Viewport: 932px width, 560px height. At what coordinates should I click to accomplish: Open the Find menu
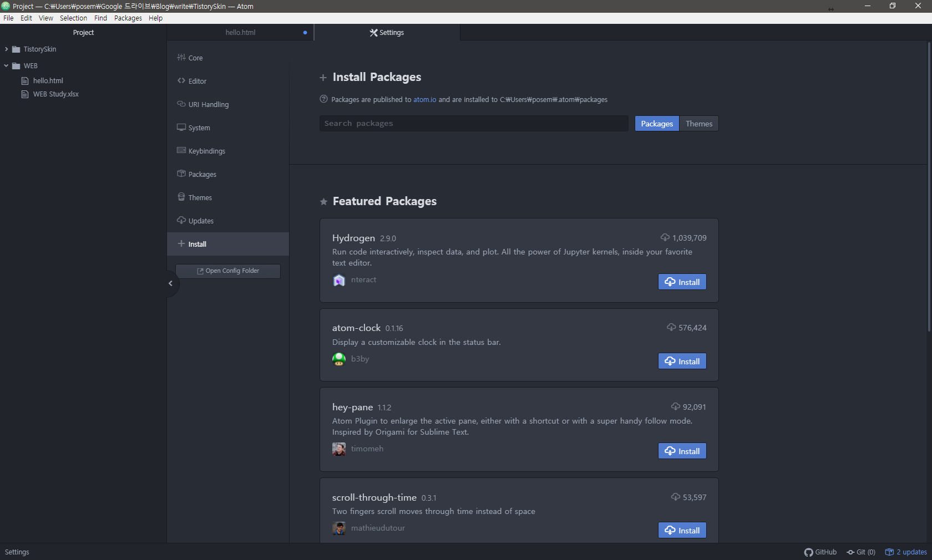(100, 18)
